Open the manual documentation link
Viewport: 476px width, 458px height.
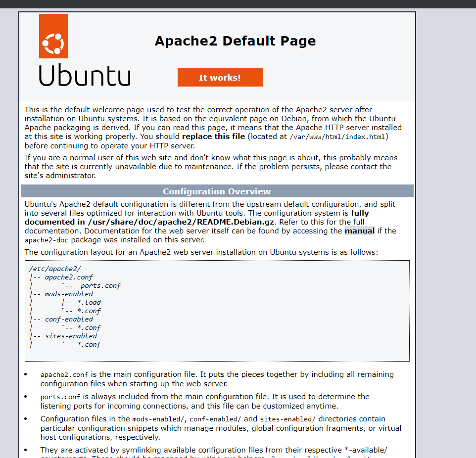click(359, 231)
